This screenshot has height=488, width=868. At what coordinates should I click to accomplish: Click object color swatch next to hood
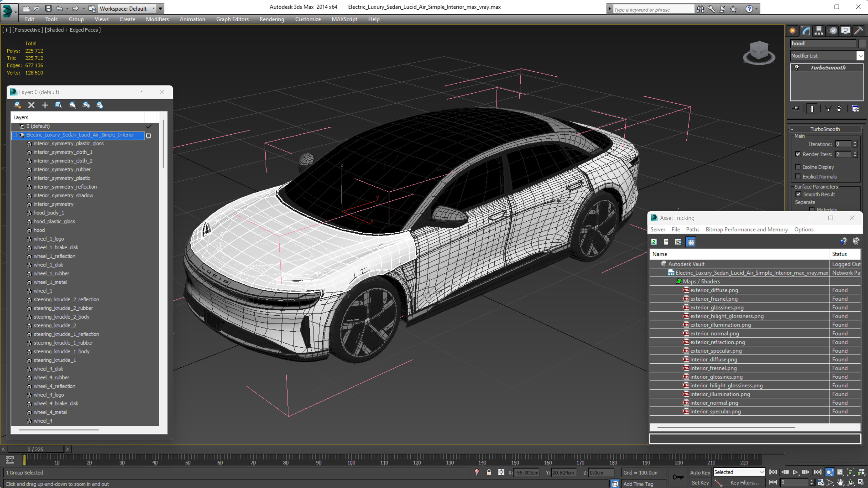[862, 43]
